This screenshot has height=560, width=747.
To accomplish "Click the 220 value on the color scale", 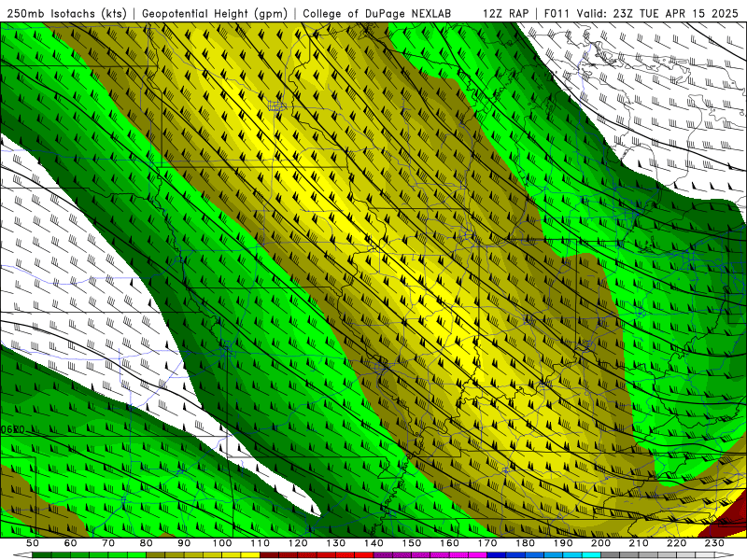I will click(676, 543).
